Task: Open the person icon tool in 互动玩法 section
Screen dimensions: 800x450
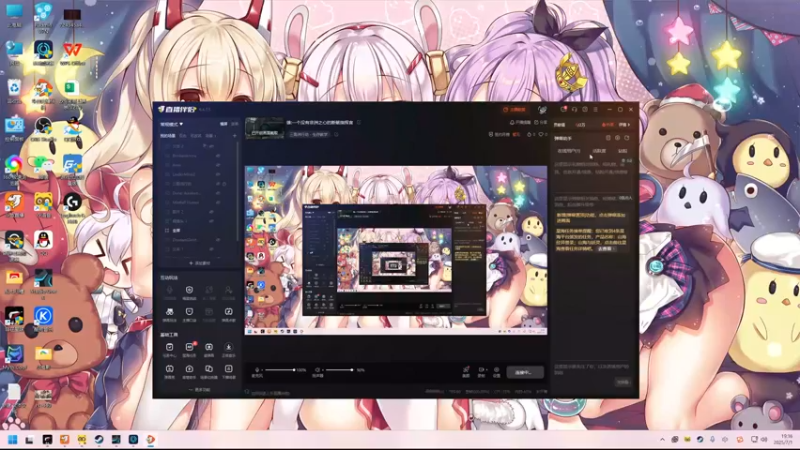Action: click(229, 290)
